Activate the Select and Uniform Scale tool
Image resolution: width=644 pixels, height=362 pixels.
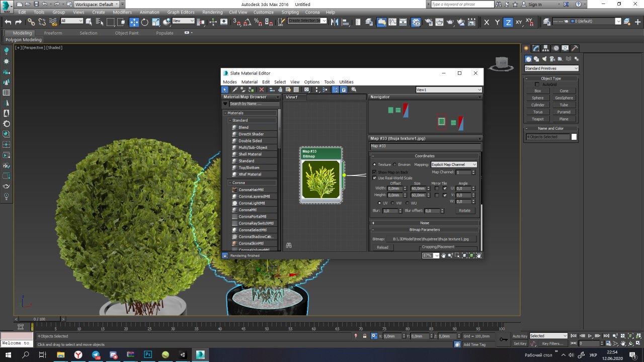point(155,22)
